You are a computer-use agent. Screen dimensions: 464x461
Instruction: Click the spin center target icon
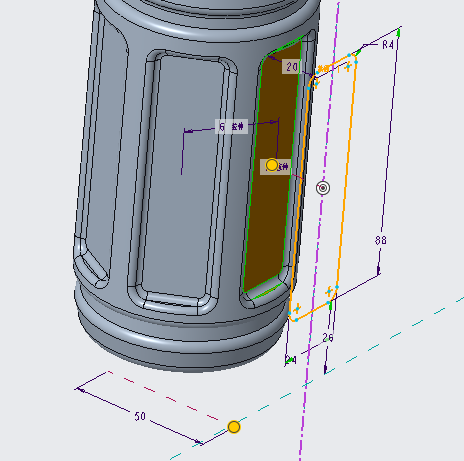pos(323,188)
